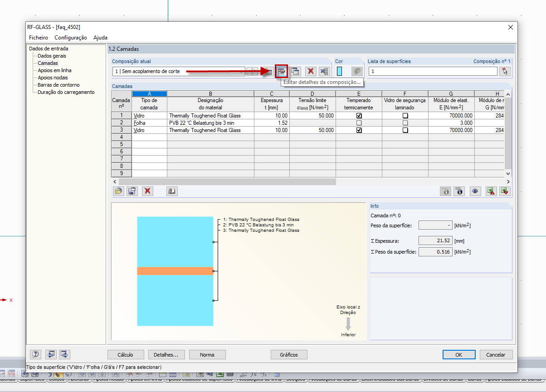Click the Excel export icon
546x392 pixels.
coord(491,191)
